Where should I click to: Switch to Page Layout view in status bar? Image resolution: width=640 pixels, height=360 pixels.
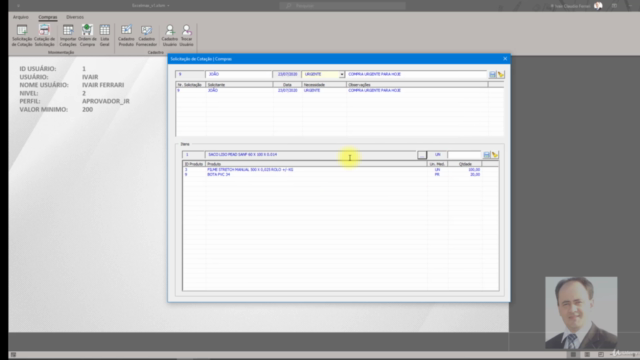click(x=587, y=355)
